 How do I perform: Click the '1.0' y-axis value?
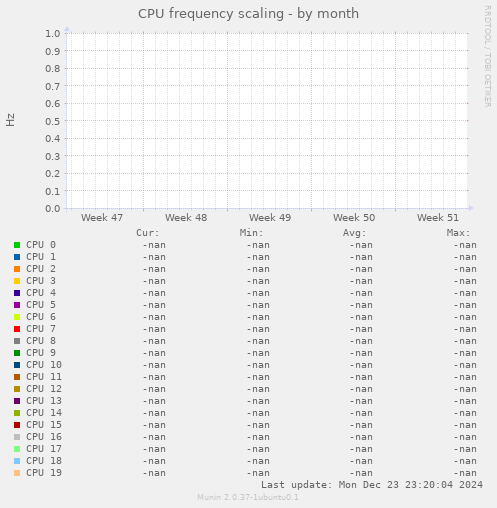coord(53,34)
